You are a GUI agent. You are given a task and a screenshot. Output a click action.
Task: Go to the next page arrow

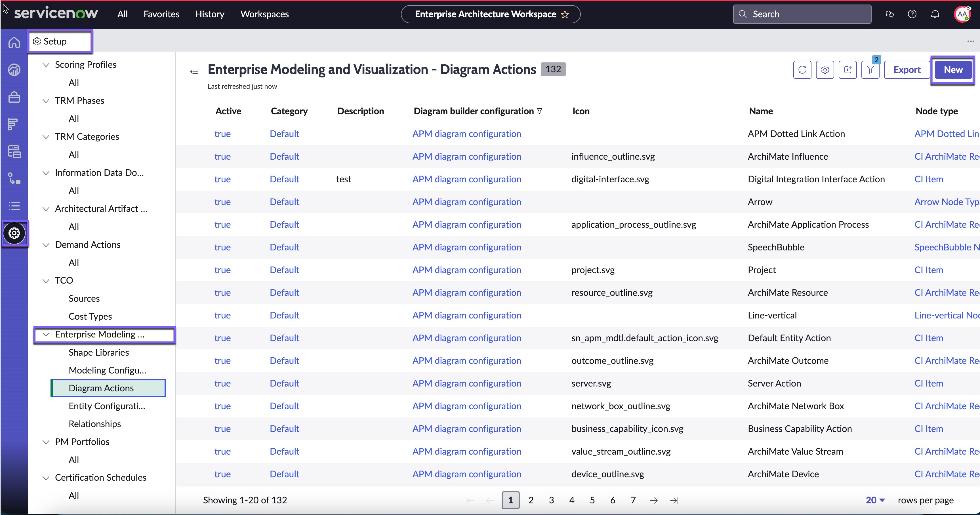tap(654, 500)
